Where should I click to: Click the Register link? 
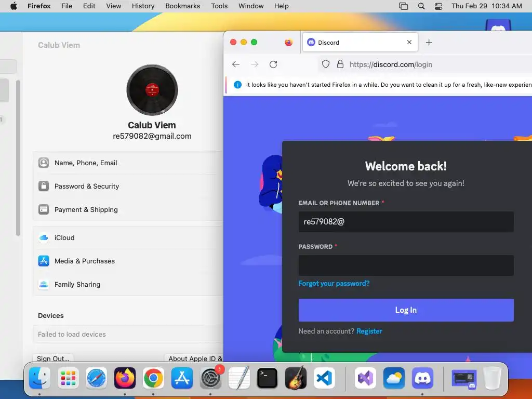click(x=369, y=331)
